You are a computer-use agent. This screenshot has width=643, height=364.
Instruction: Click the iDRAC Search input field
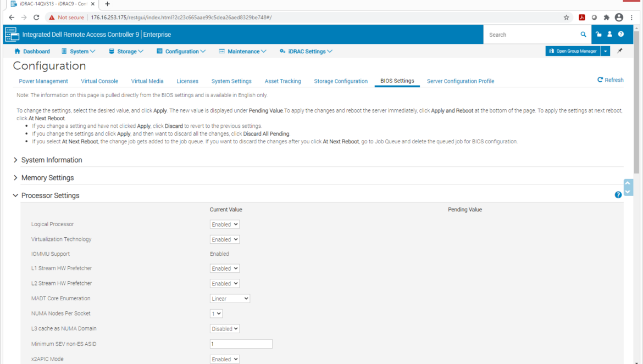(x=531, y=35)
